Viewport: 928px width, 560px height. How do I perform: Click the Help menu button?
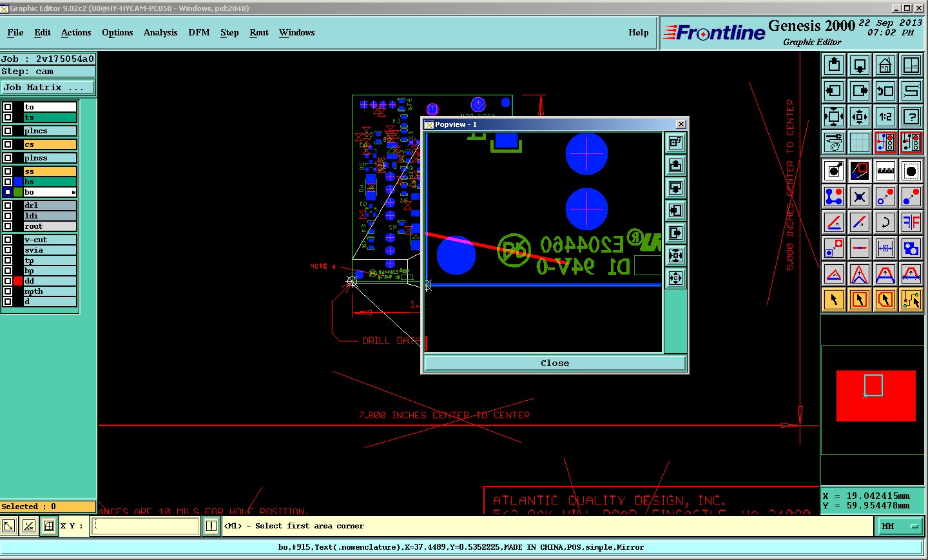pyautogui.click(x=639, y=32)
